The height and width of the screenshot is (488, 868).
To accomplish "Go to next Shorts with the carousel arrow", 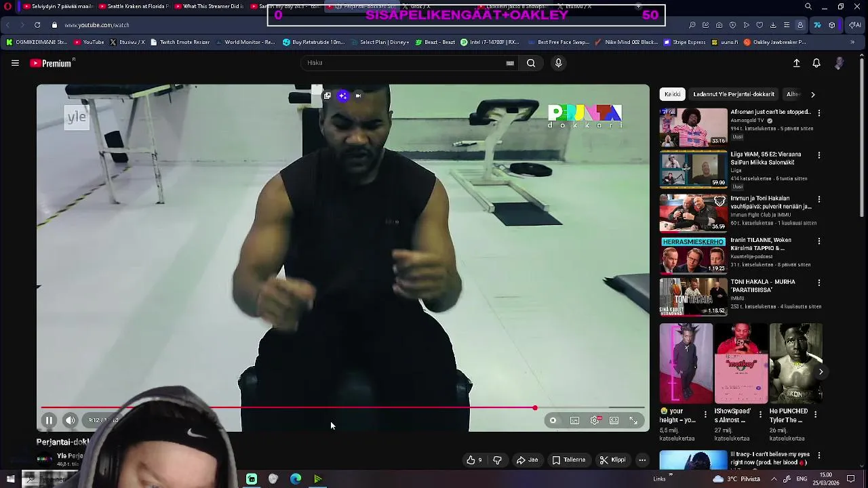I will coord(821,371).
